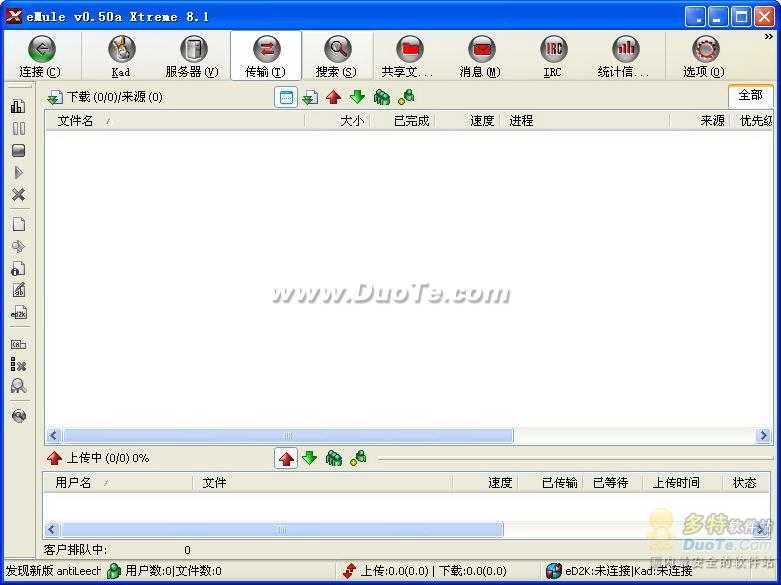Click the bottom round sidebar icon
The height and width of the screenshot is (585, 781).
pos(18,416)
